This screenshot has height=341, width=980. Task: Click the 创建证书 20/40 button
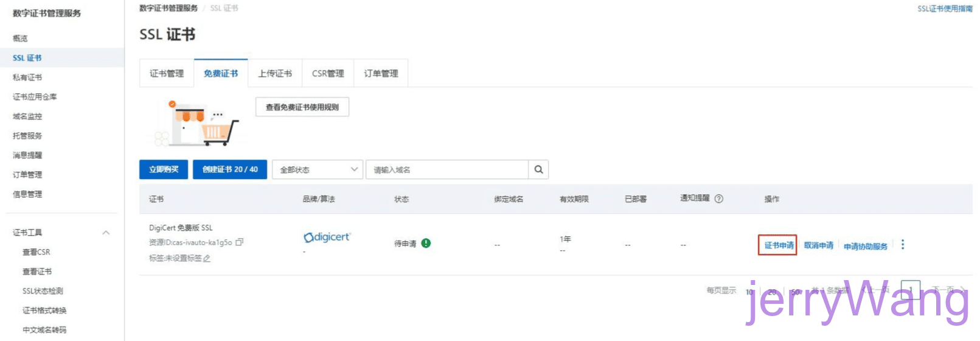pos(230,170)
